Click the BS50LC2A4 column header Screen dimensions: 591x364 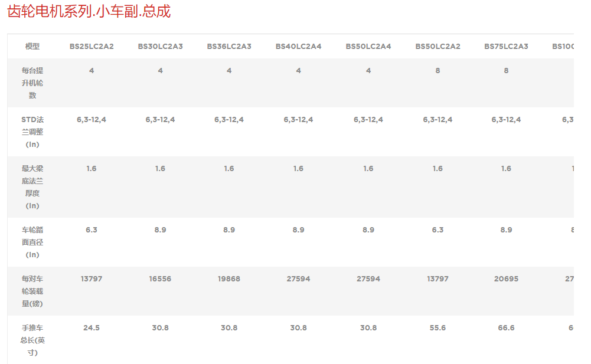(x=368, y=46)
